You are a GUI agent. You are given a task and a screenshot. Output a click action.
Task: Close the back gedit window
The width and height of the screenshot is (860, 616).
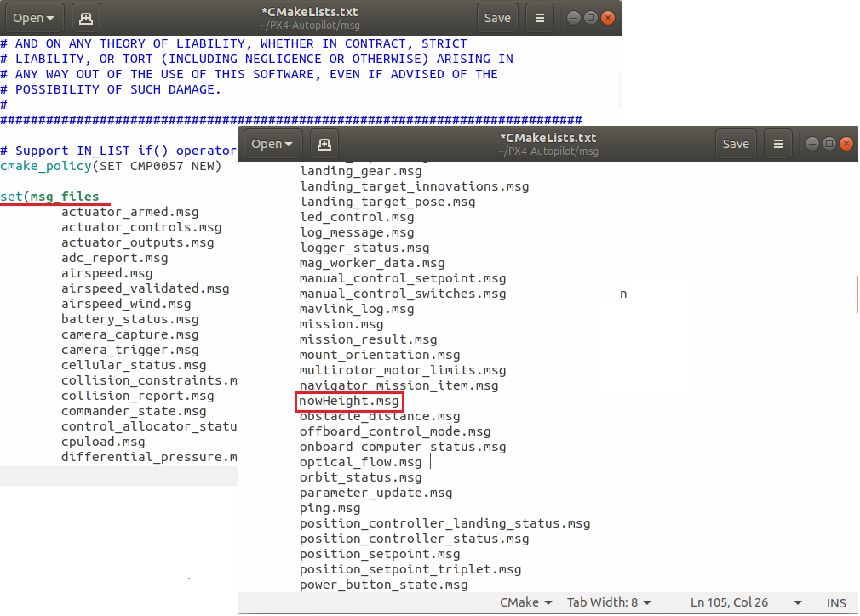(608, 18)
